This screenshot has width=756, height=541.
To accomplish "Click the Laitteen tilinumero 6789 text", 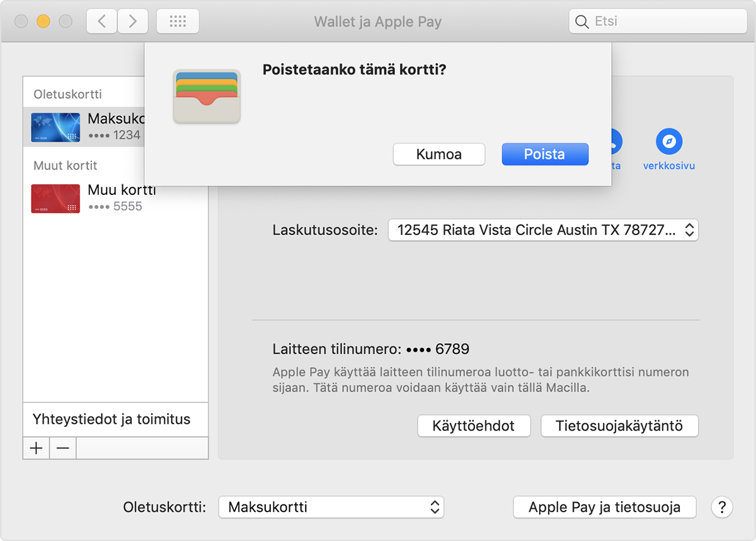I will [x=371, y=349].
